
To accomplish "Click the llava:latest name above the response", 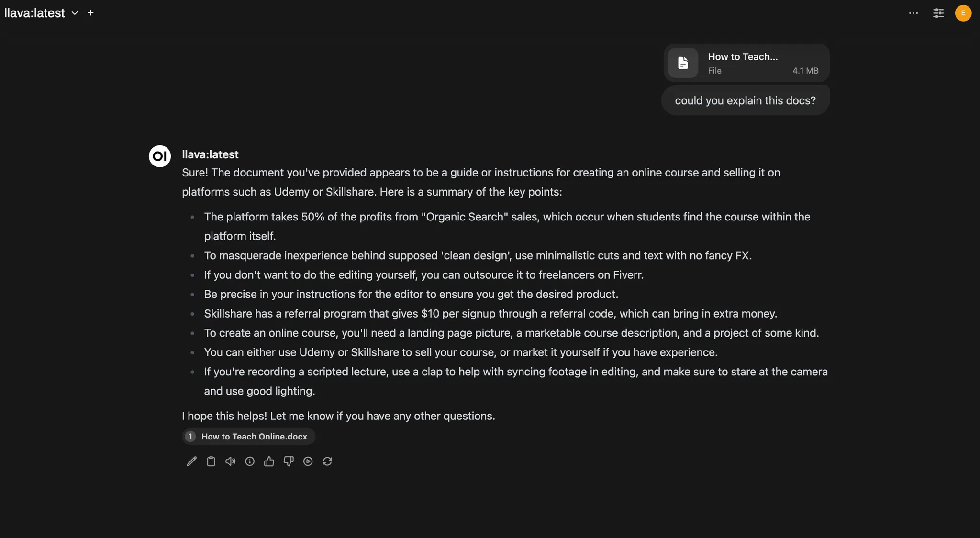I will (210, 155).
